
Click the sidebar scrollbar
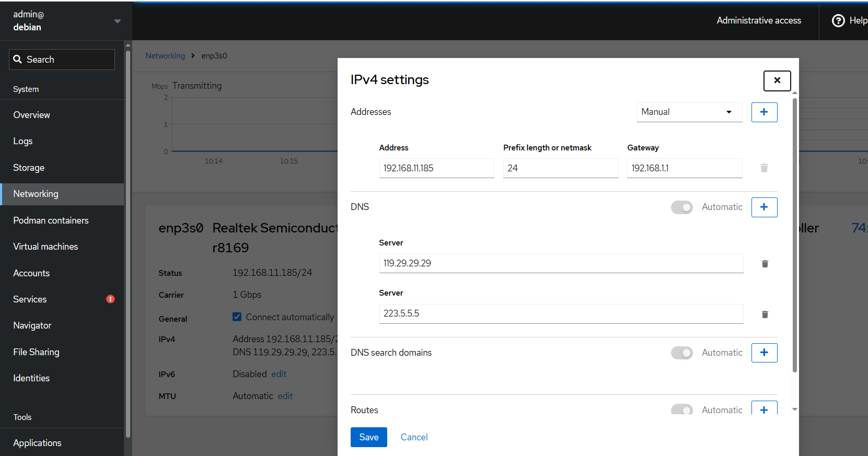point(128,243)
